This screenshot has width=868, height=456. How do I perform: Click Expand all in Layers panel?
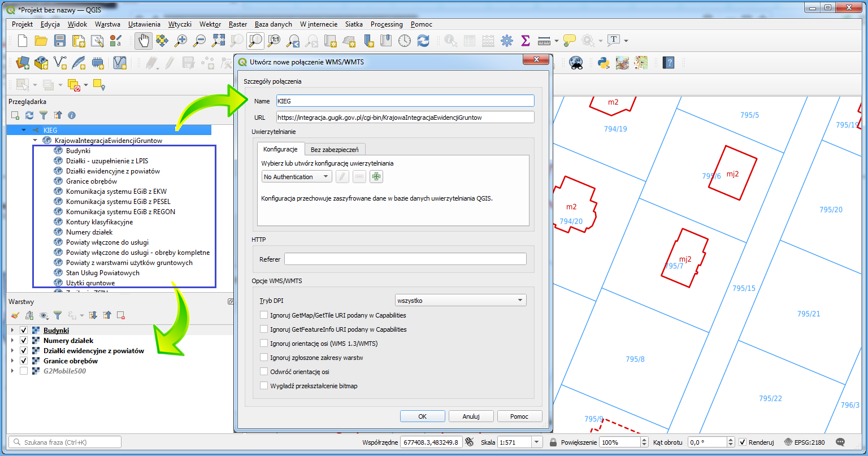93,315
